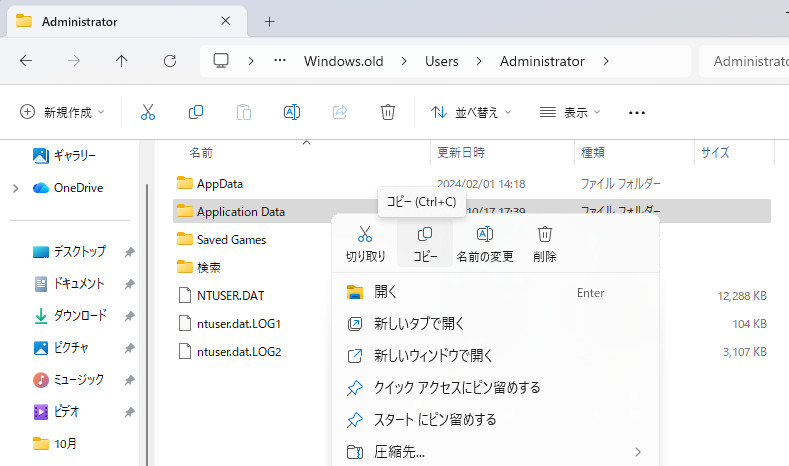Select クイック アクセスにピン留めする
The image size is (789, 466).
click(x=495, y=387)
